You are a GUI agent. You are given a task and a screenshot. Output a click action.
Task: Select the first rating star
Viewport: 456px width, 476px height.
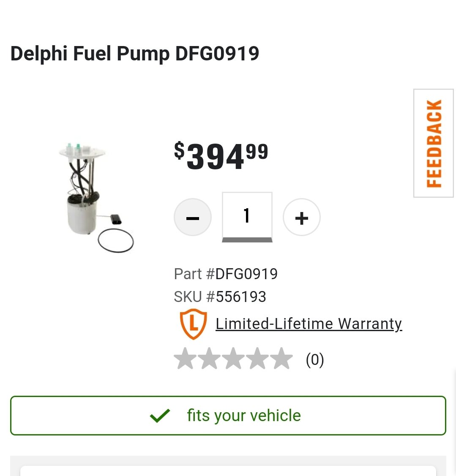click(186, 359)
